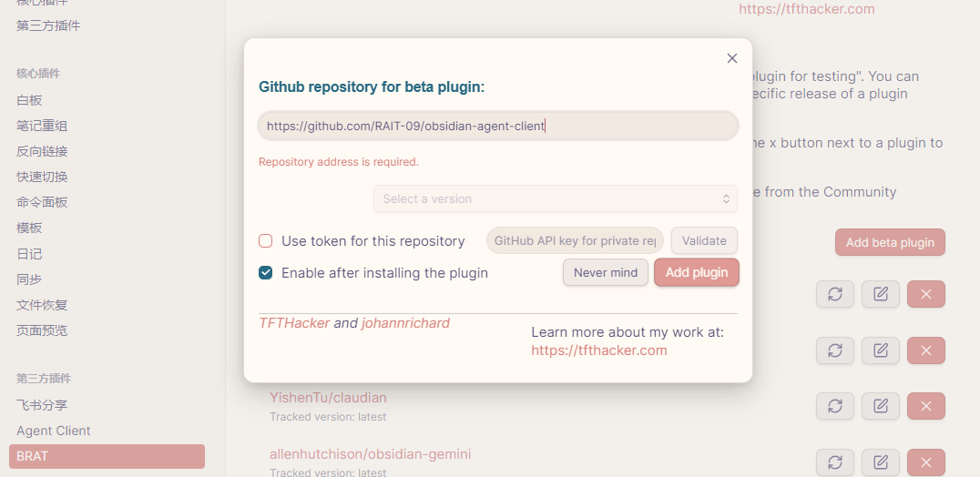The height and width of the screenshot is (477, 980).
Task: Uncheck 'Enable after installing the plugin'
Action: click(x=266, y=273)
